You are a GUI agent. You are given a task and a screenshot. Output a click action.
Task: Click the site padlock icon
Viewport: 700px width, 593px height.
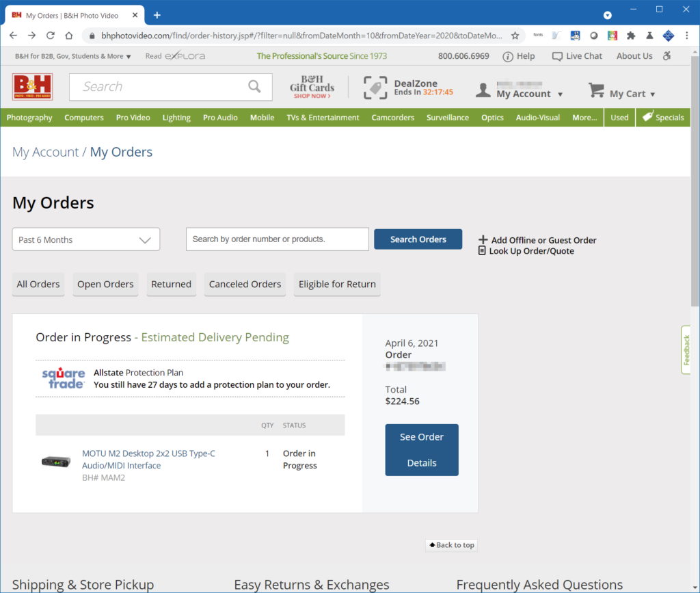click(x=92, y=36)
